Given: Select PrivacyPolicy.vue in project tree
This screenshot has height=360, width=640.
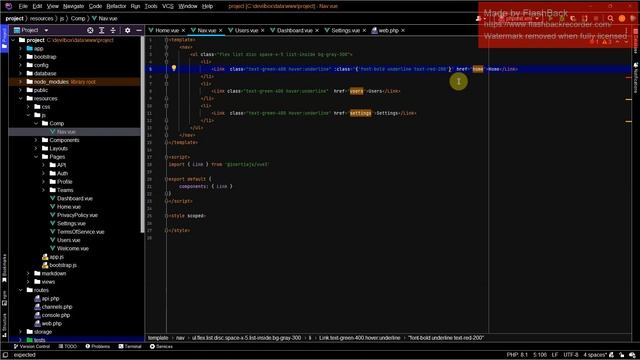Looking at the screenshot, I should [x=77, y=215].
